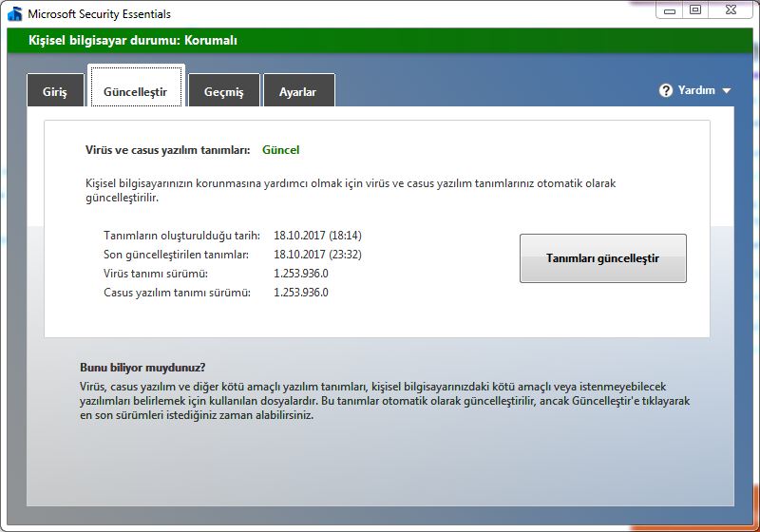Expand the Yardım dropdown arrow
This screenshot has width=760, height=532.
726,90
